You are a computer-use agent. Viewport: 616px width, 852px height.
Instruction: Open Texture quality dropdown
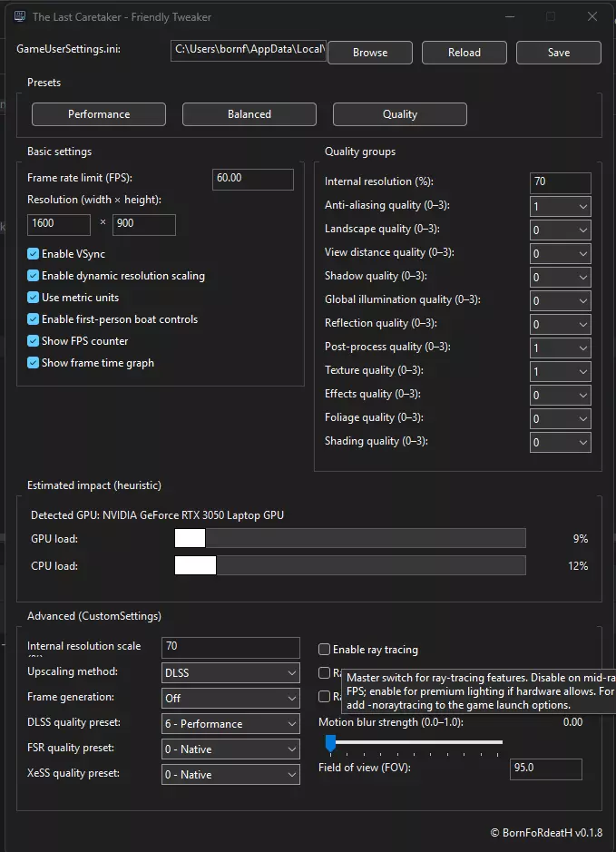pos(560,372)
